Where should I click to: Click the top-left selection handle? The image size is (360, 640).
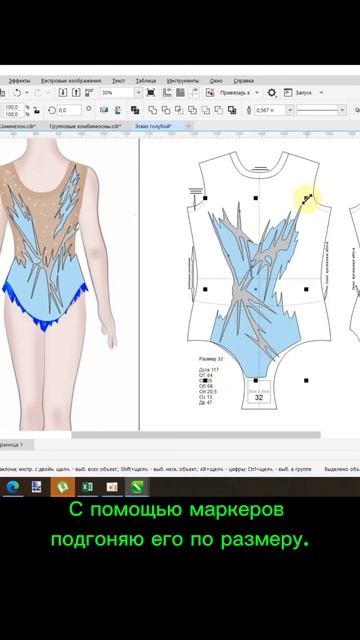(205, 198)
